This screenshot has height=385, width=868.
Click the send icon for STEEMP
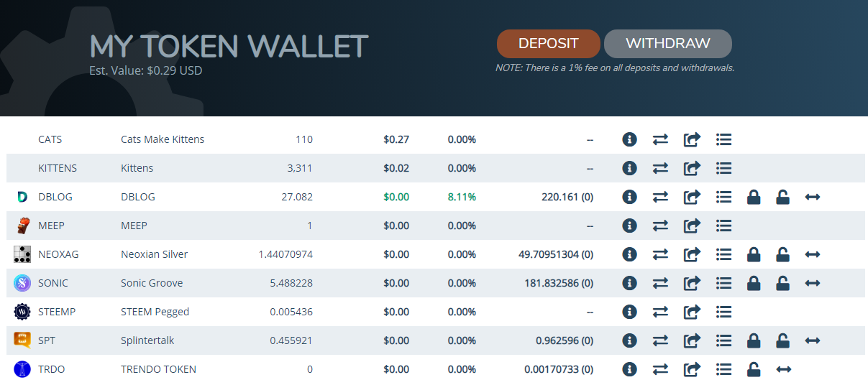click(692, 312)
